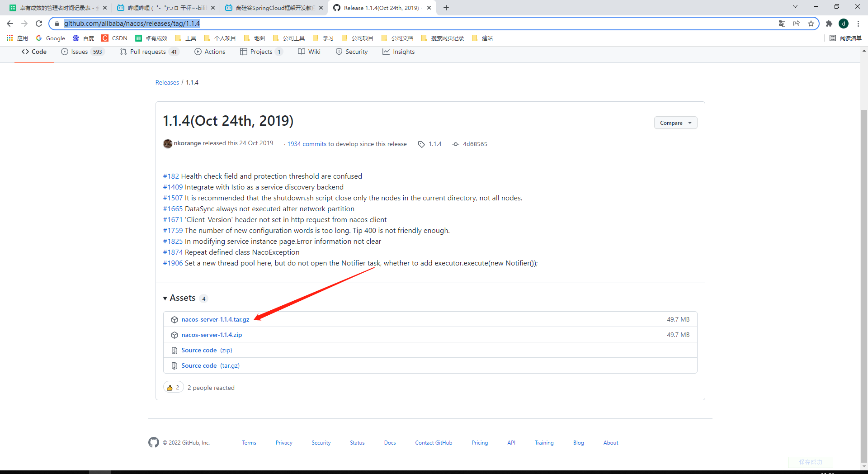Open the 公司文档 bookmark folder
The height and width of the screenshot is (474, 868).
397,38
